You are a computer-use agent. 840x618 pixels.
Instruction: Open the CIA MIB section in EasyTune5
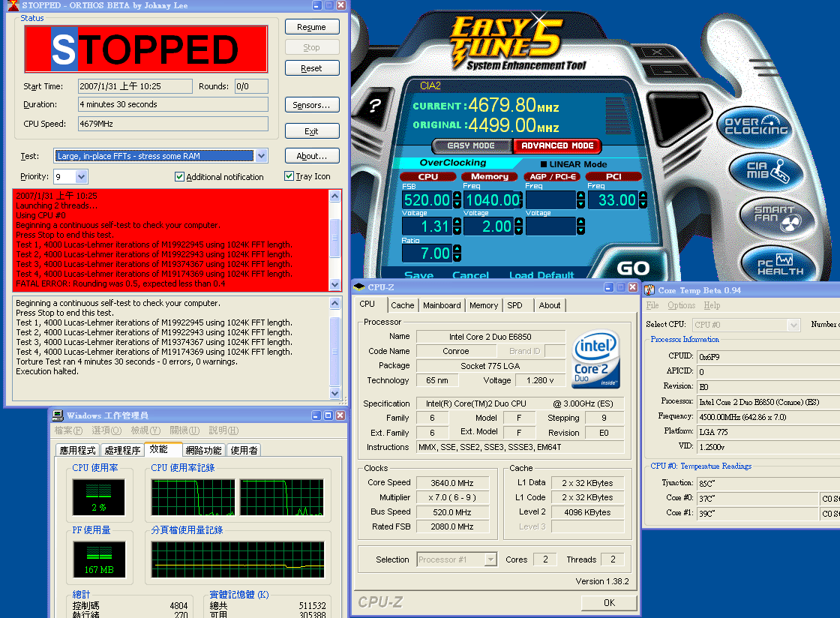tap(767, 171)
